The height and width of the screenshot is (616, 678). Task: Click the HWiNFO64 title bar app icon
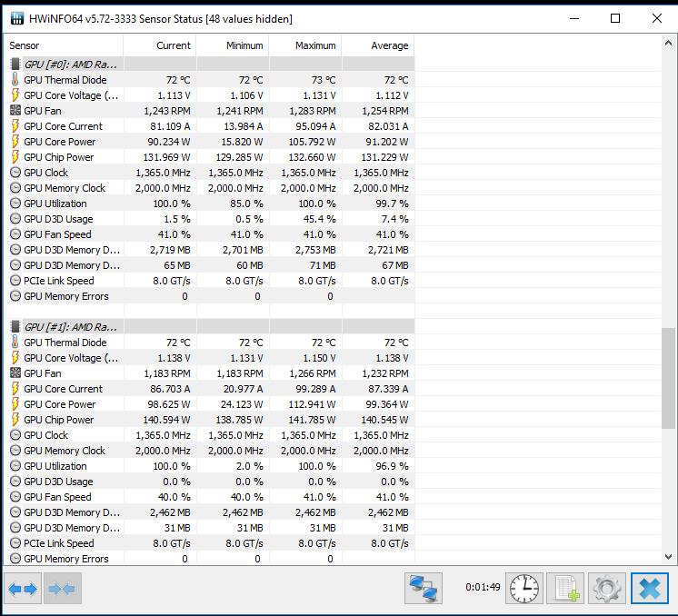(x=17, y=18)
